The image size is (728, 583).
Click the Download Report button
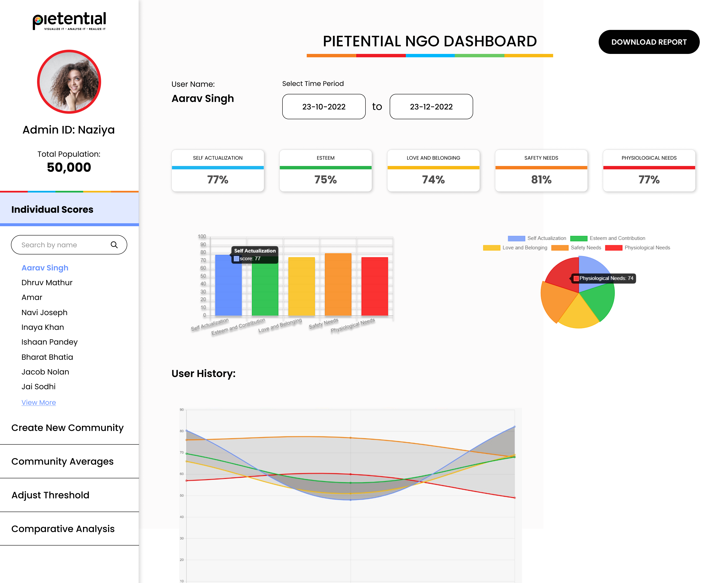coord(649,42)
